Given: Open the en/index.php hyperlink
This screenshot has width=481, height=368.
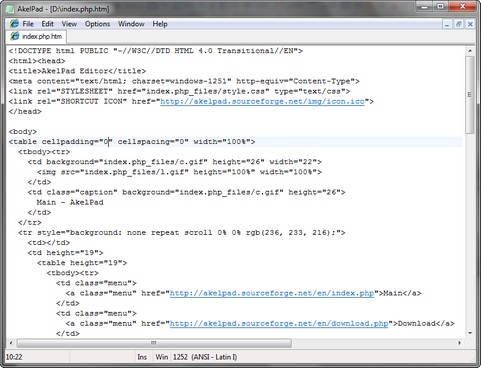Looking at the screenshot, I should coord(272,293).
